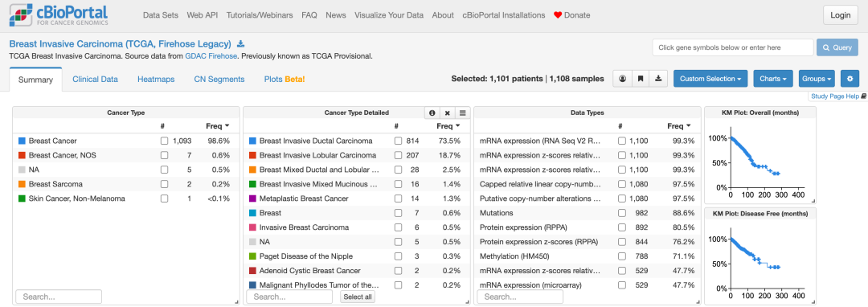Focus the gene symbols input field
This screenshot has height=307, width=868.
coord(733,47)
